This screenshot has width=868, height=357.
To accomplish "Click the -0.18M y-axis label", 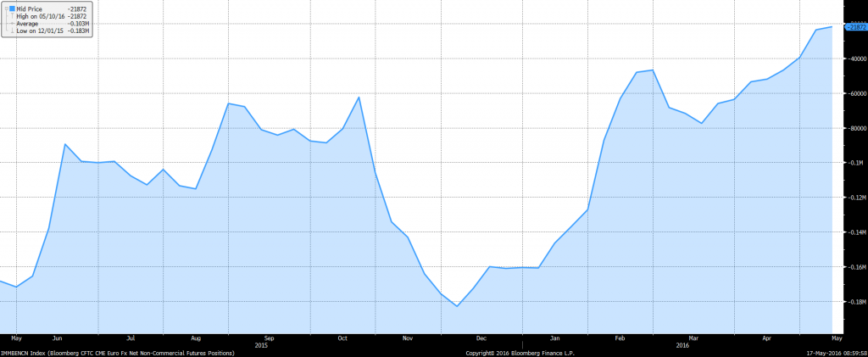I will (x=857, y=302).
